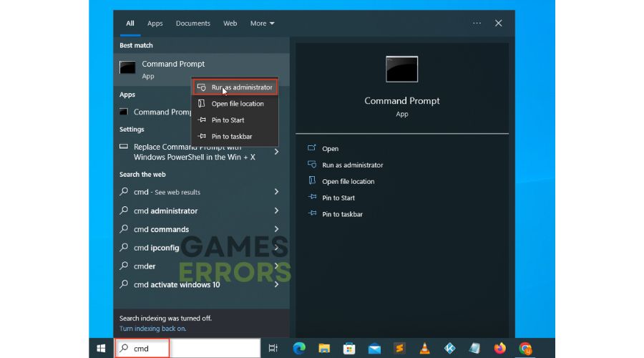Image resolution: width=644 pixels, height=358 pixels.
Task: Click large Command Prompt icon in details pane
Action: [x=401, y=69]
